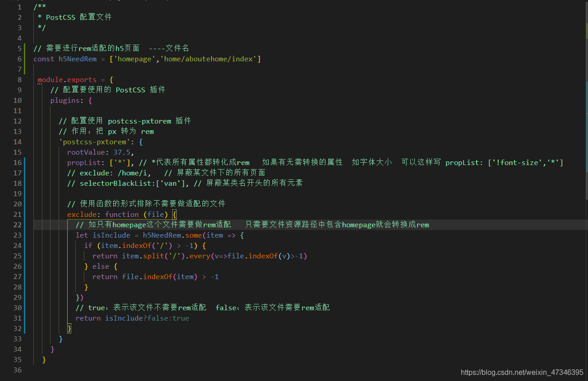Click the highlighted closing brace on line 32
The image size is (588, 381).
[x=69, y=328]
